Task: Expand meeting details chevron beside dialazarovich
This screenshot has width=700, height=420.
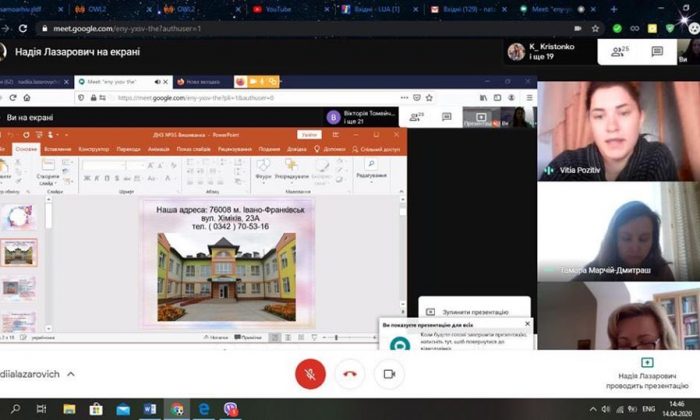Action: pyautogui.click(x=76, y=374)
